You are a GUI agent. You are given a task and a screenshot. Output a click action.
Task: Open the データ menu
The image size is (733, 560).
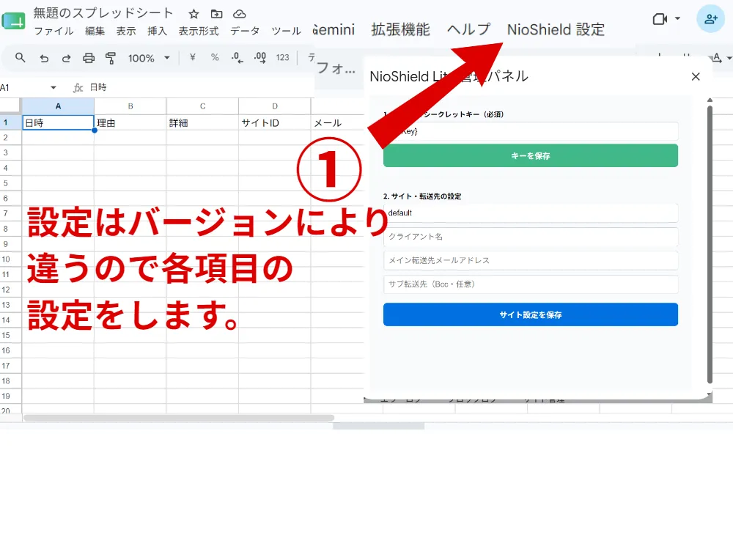click(x=245, y=32)
